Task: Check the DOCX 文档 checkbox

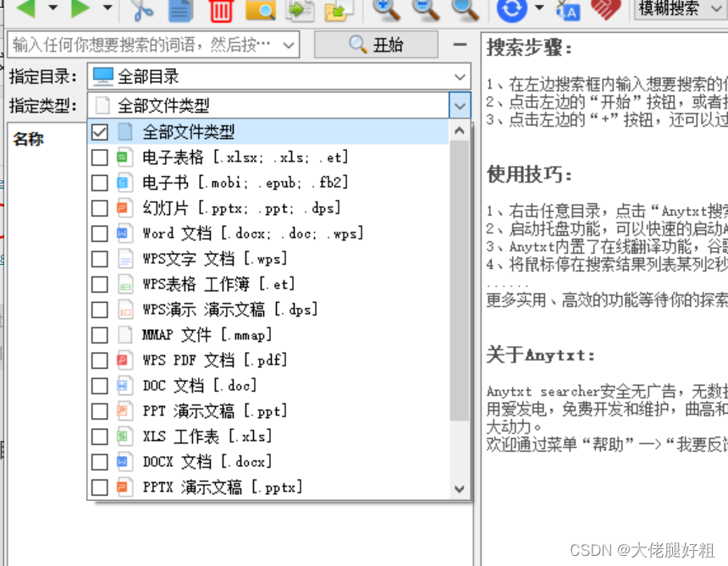Action: pyautogui.click(x=100, y=462)
